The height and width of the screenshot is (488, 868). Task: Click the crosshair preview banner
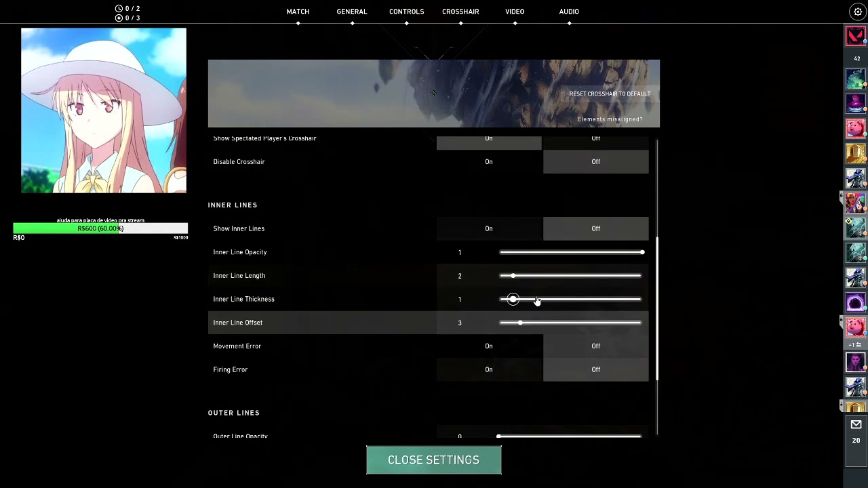pyautogui.click(x=434, y=94)
